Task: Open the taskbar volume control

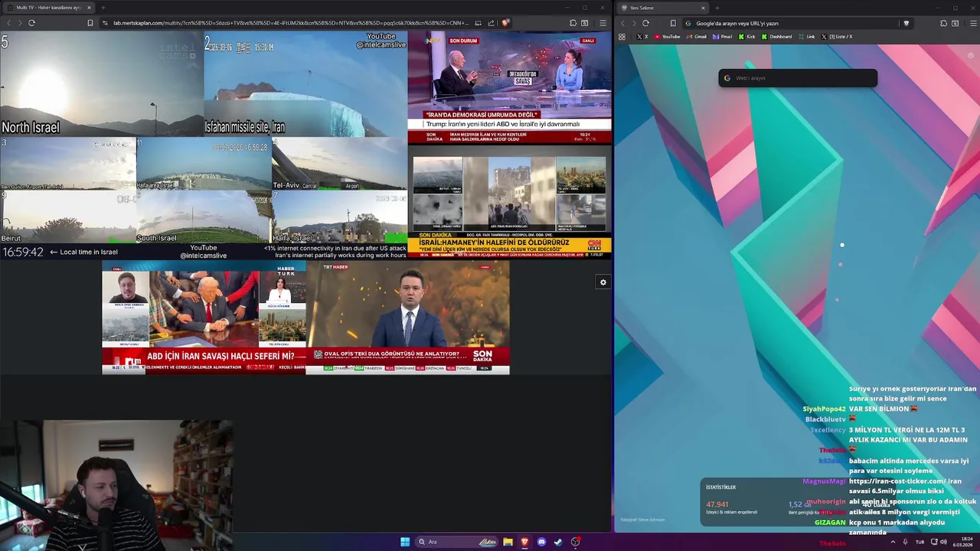Action: 943,542
